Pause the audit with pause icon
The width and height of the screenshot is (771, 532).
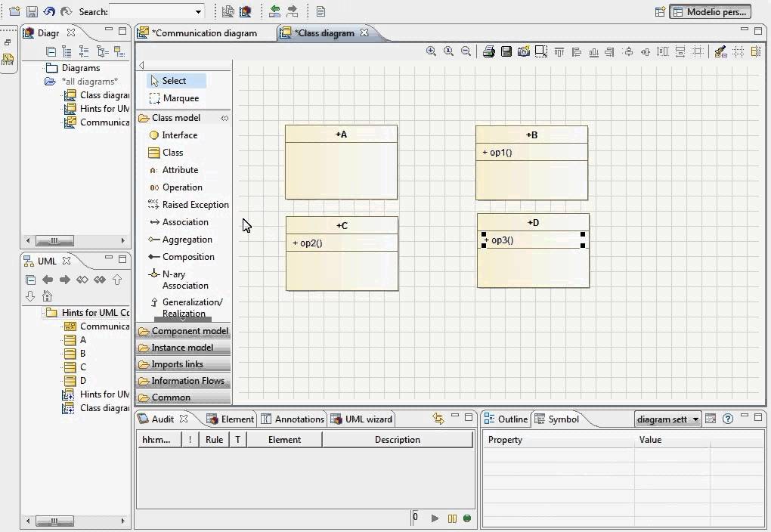point(452,518)
